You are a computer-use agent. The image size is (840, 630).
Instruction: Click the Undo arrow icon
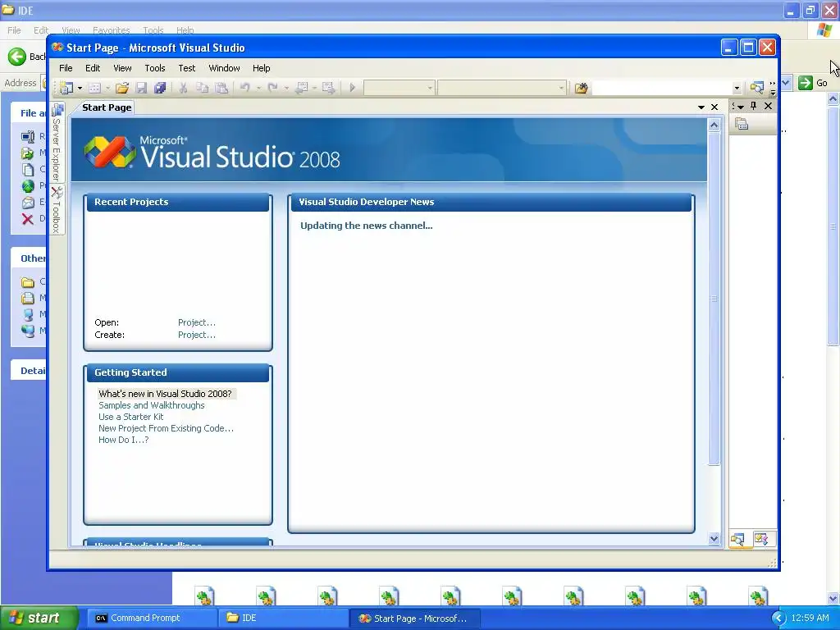[x=245, y=88]
